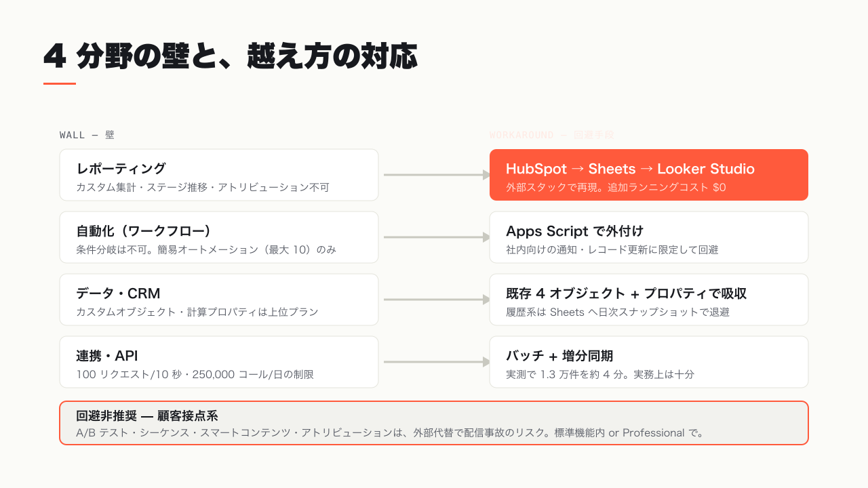Click the データ・CRM card heading

click(x=119, y=293)
